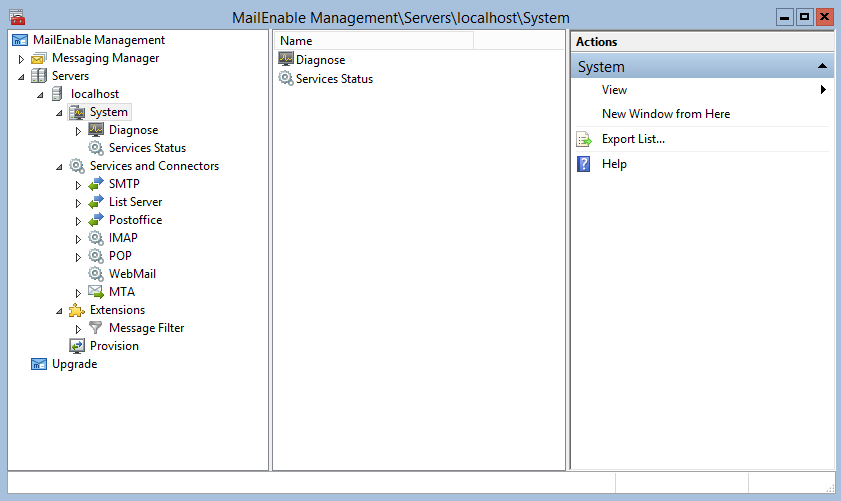Click the Services Status gear icon in tree
The width and height of the screenshot is (841, 501).
96,148
